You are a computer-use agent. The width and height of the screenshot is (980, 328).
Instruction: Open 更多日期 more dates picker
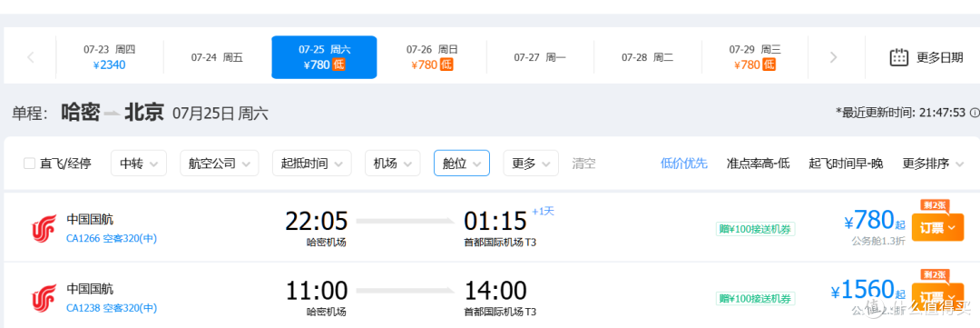click(x=926, y=57)
